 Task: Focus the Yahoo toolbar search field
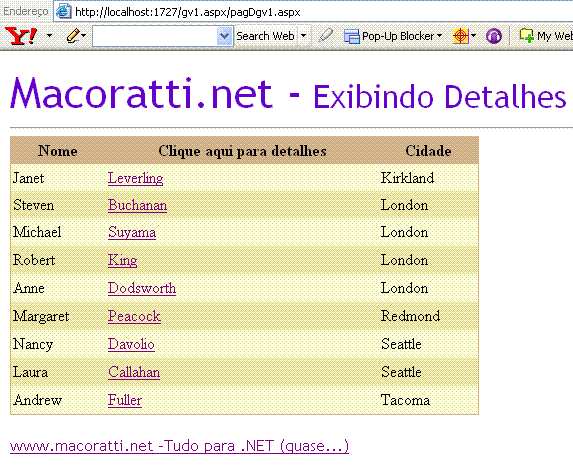tap(155, 36)
